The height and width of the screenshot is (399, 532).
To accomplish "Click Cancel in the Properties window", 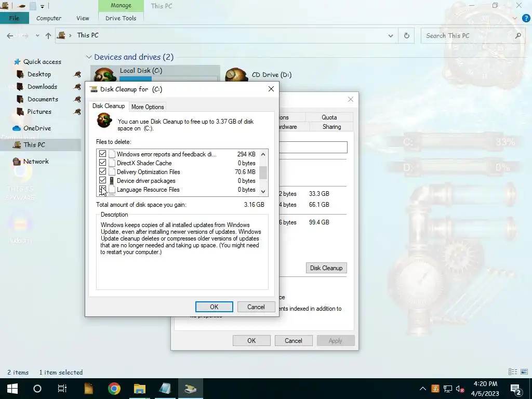I will [293, 340].
